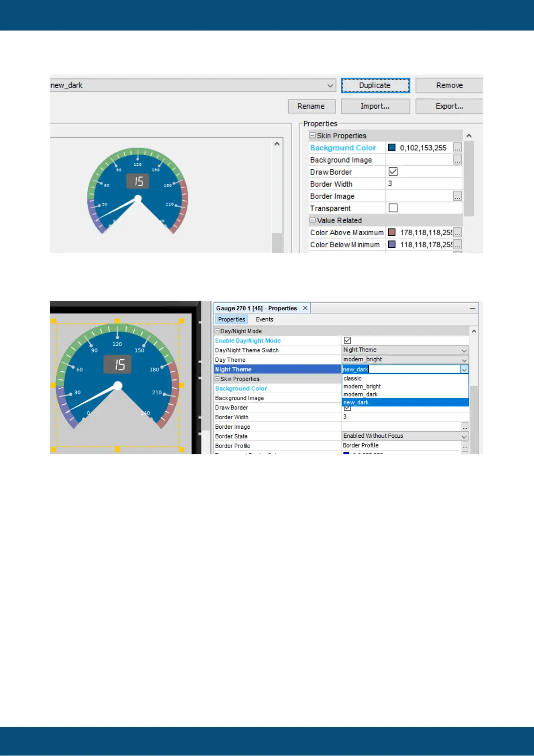The width and height of the screenshot is (534, 756).
Task: Toggle Enable Day/Night Mode checkbox
Action: pyautogui.click(x=347, y=341)
